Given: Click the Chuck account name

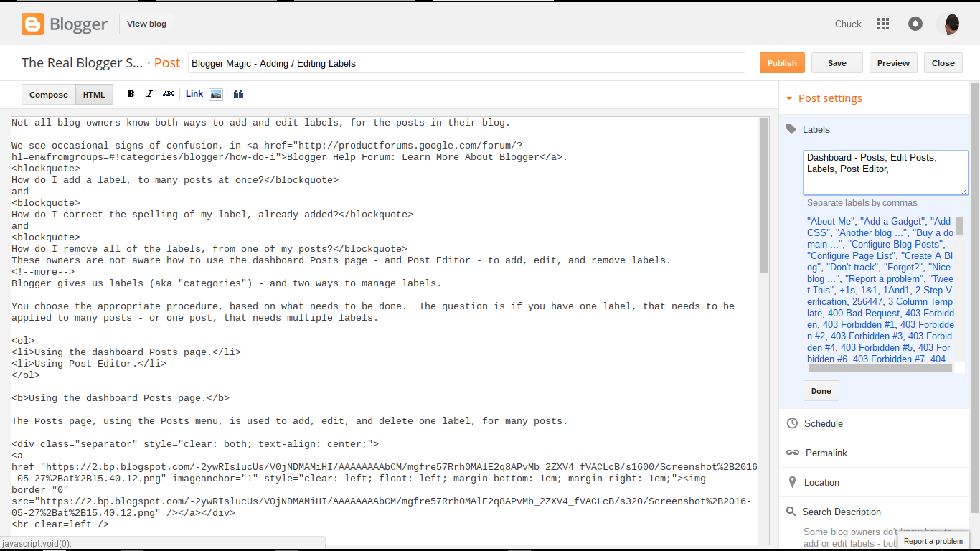Looking at the screenshot, I should pos(848,24).
